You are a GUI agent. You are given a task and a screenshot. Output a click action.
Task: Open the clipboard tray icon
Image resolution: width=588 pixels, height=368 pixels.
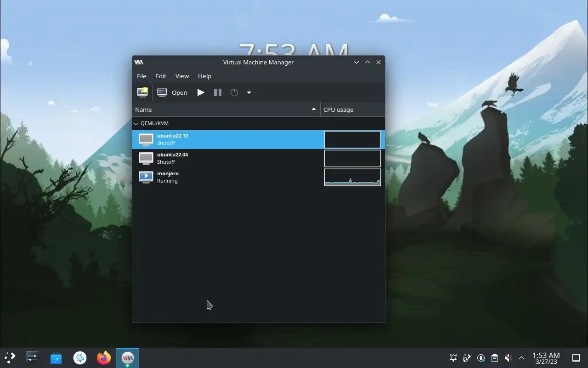pos(495,357)
